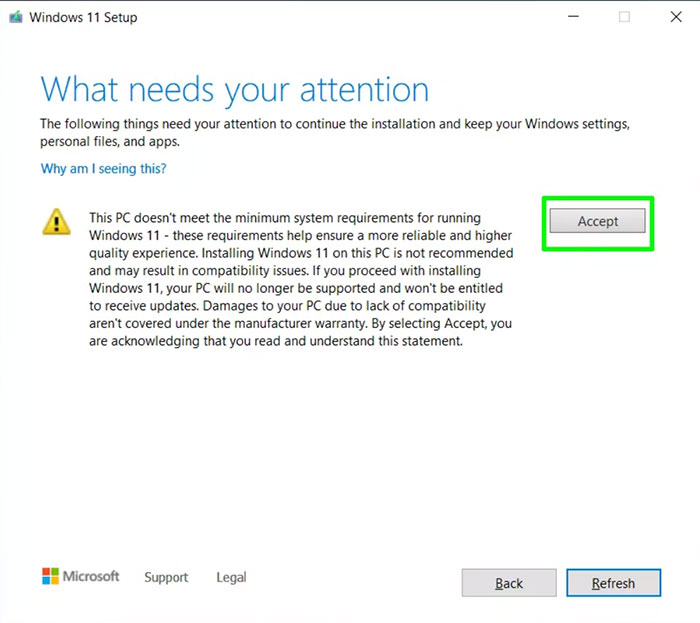
Task: Click the Microsoft wordmark text in footer
Action: (91, 576)
